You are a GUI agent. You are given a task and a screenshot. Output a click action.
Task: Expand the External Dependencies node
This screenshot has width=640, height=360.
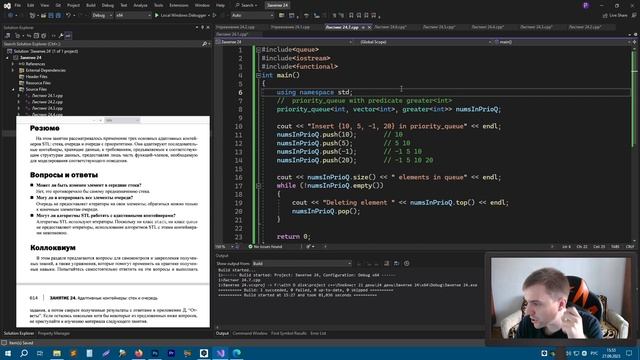13,70
